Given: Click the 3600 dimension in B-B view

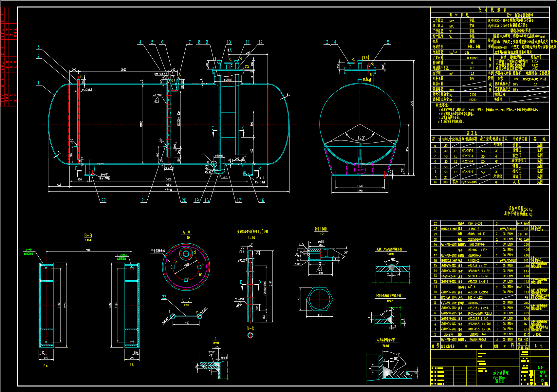Looking at the screenshot, I should pos(88,250).
